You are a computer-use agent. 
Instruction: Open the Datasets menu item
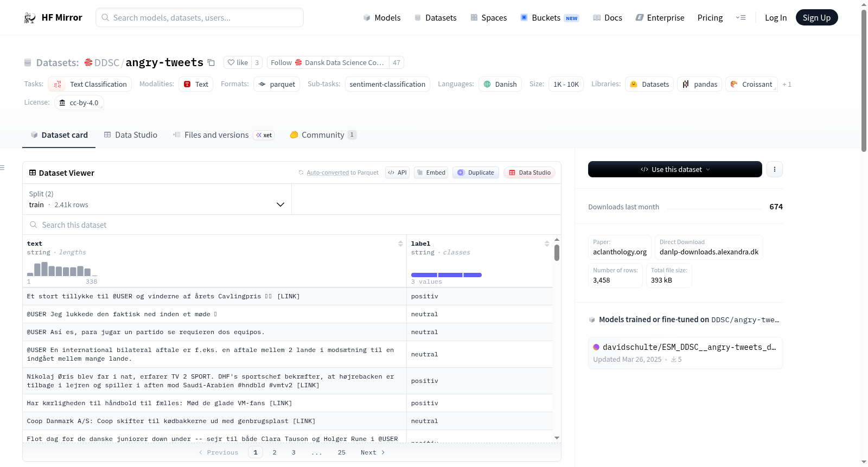coord(435,18)
